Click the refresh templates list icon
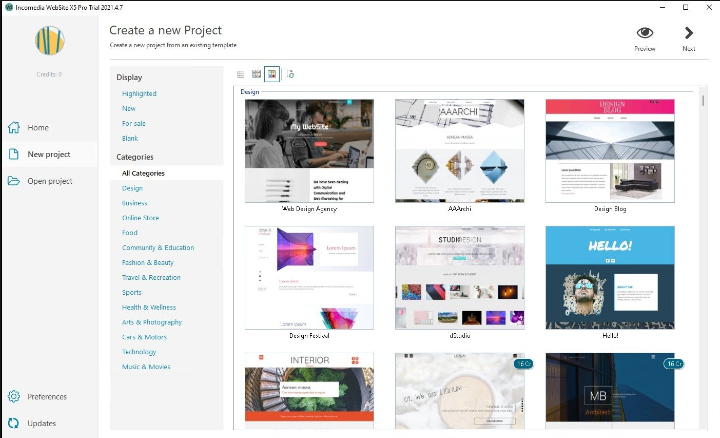This screenshot has width=720, height=438. click(290, 74)
